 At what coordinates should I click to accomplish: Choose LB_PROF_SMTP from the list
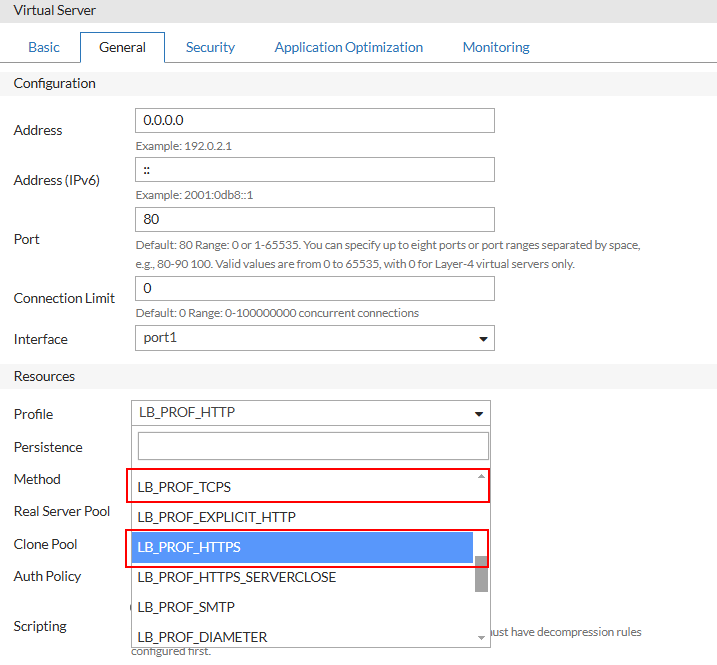click(300, 607)
